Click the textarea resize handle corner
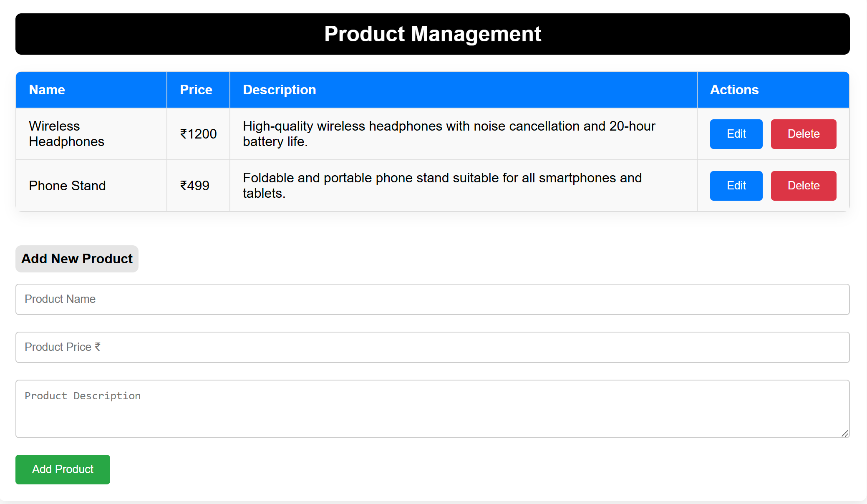 (845, 433)
